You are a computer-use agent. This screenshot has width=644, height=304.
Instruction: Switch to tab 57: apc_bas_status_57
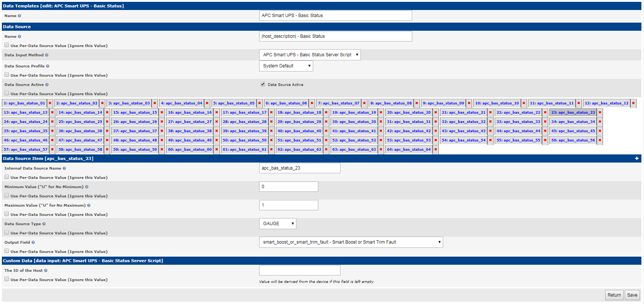coord(26,150)
